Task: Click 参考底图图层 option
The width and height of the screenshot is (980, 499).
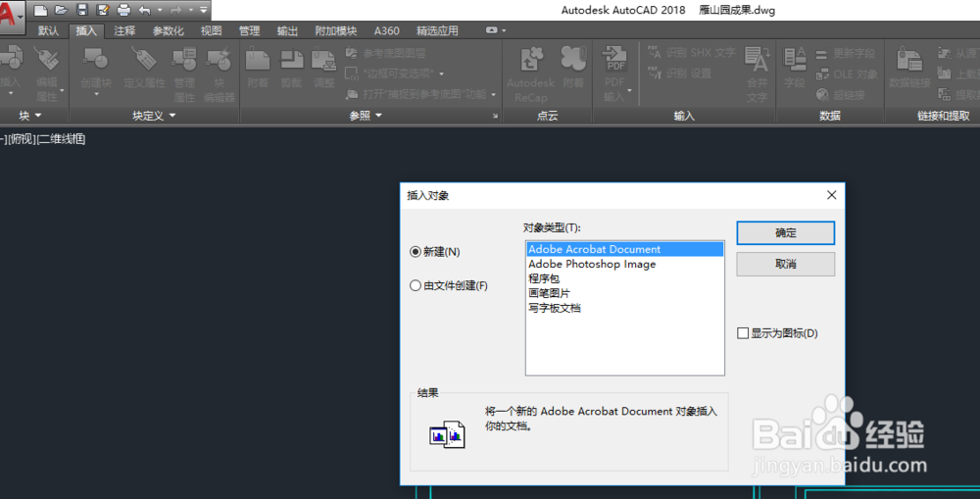Action: [385, 54]
